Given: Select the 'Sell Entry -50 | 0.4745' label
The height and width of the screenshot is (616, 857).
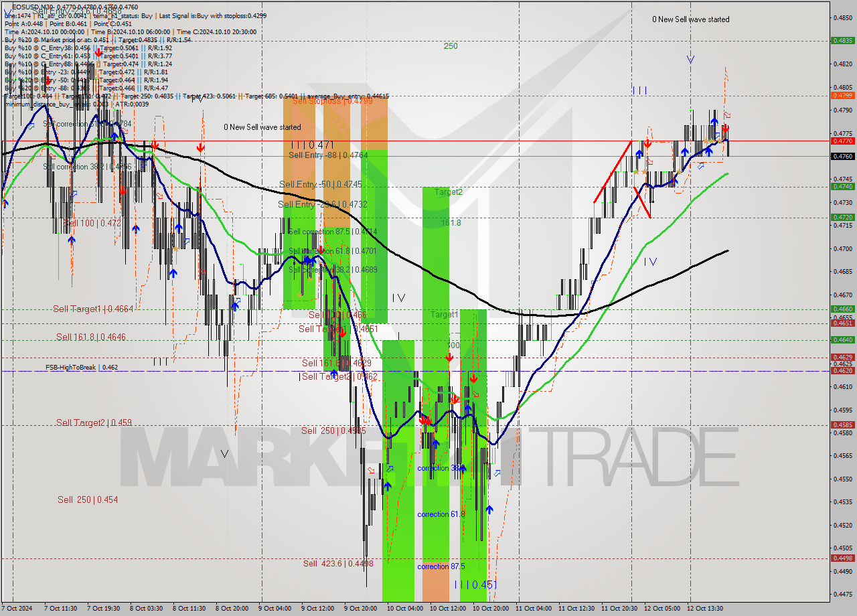Looking at the screenshot, I should point(320,184).
